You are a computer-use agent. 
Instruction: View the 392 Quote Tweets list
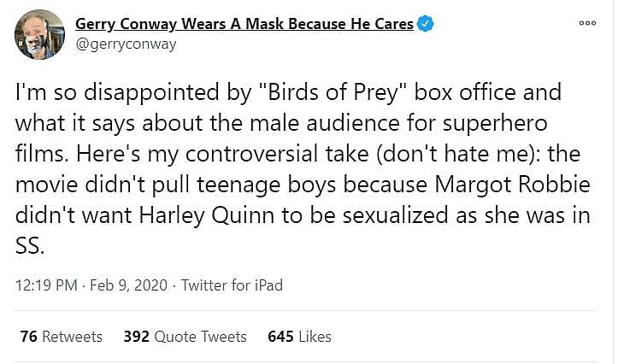185,337
